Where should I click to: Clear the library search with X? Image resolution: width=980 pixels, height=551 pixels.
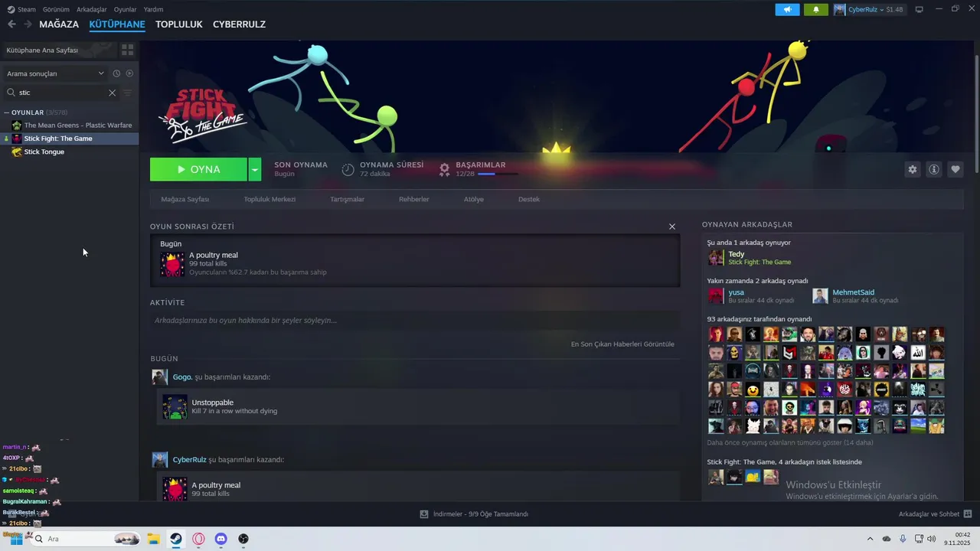[x=112, y=93]
